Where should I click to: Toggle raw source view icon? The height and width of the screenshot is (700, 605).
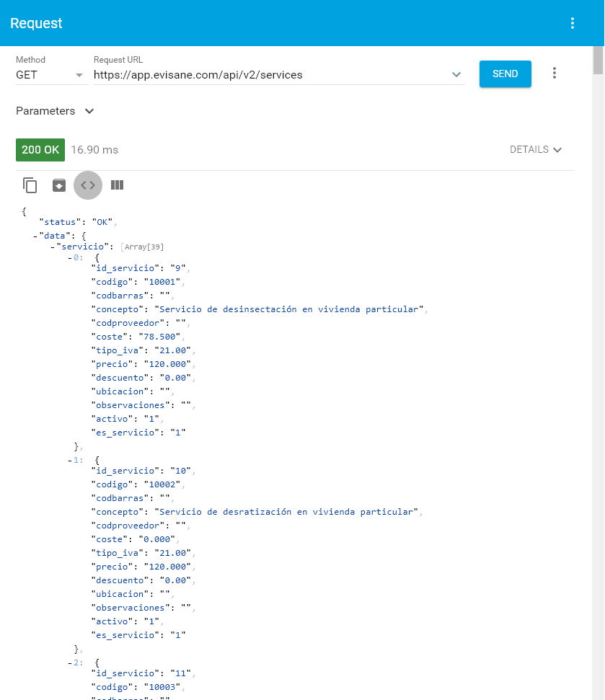tap(88, 185)
